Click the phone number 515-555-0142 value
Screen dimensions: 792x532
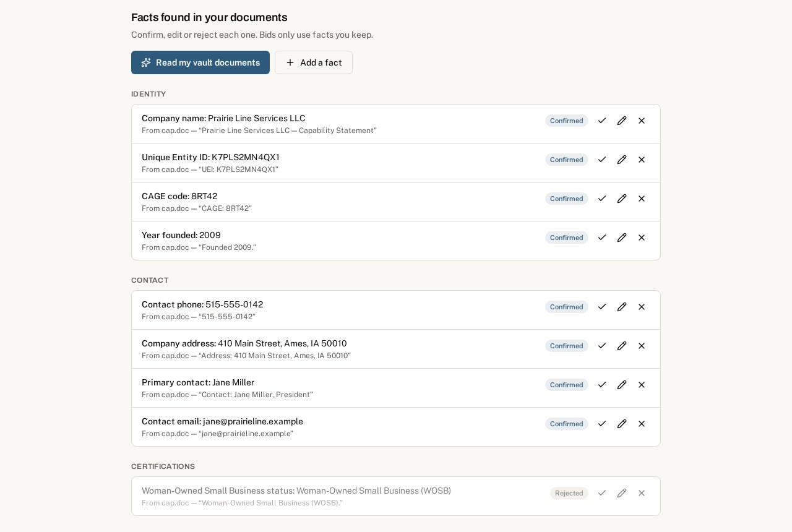[235, 304]
